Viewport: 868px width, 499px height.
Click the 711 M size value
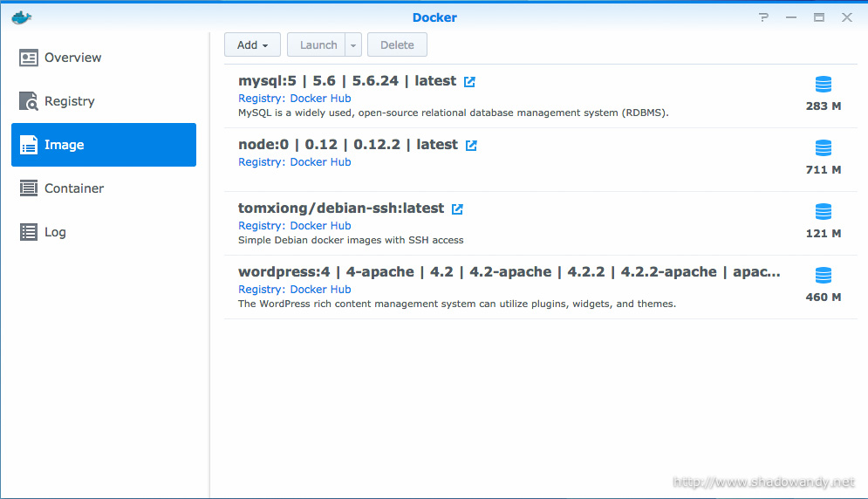click(824, 170)
